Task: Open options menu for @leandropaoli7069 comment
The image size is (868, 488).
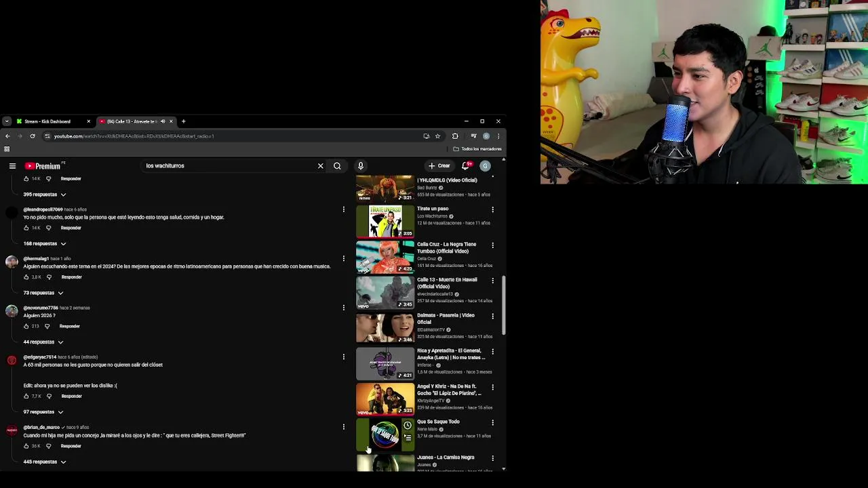Action: click(x=344, y=209)
